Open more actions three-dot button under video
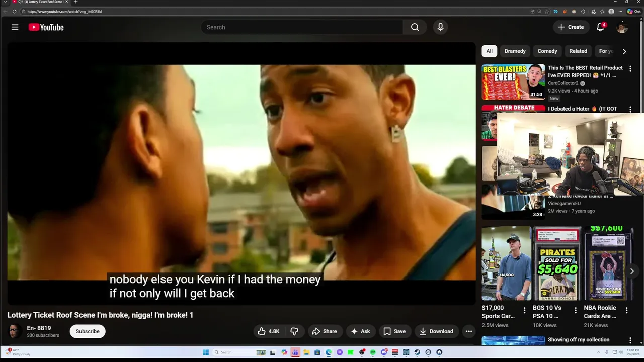The image size is (644, 362). tap(469, 331)
